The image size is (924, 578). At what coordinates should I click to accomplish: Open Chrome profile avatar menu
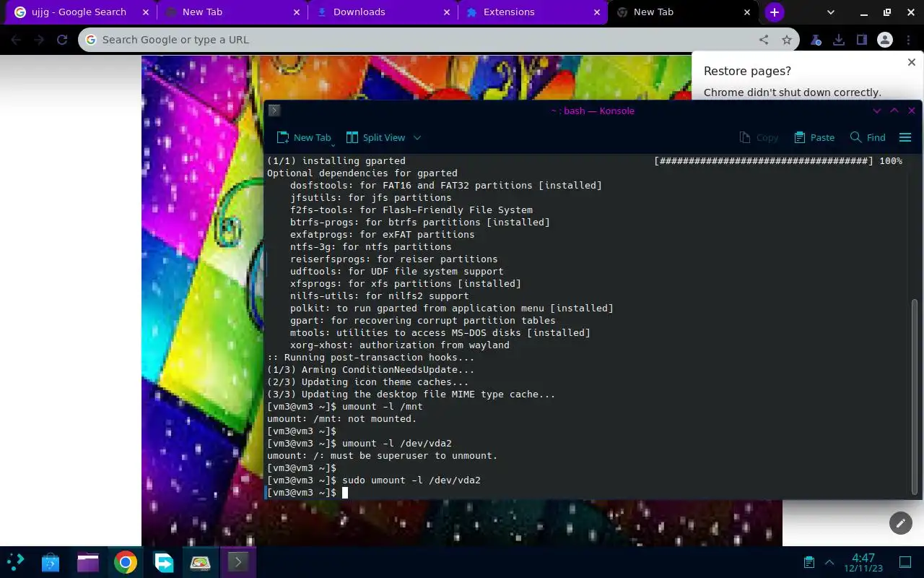pos(885,40)
